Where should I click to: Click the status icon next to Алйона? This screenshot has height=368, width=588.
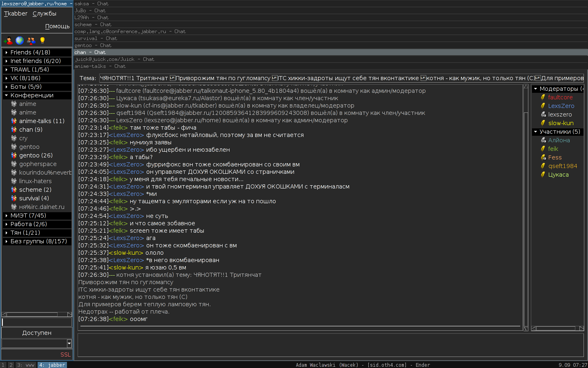(543, 140)
